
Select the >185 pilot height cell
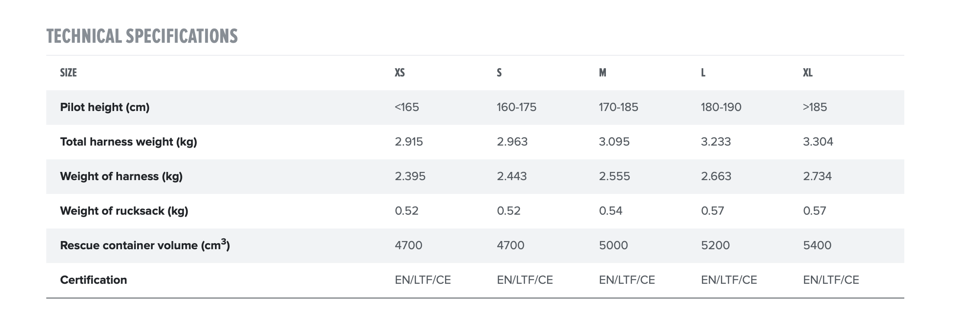815,107
